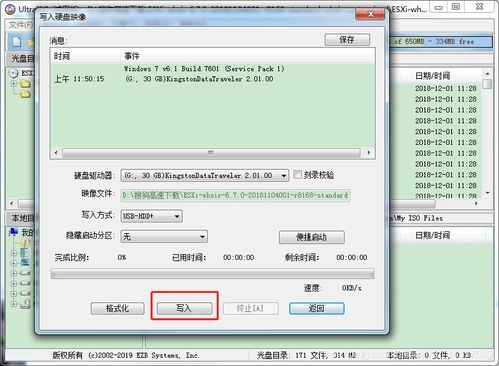Click the message log horizontal scrollbar
This screenshot has height=366, width=499.
pos(212,153)
